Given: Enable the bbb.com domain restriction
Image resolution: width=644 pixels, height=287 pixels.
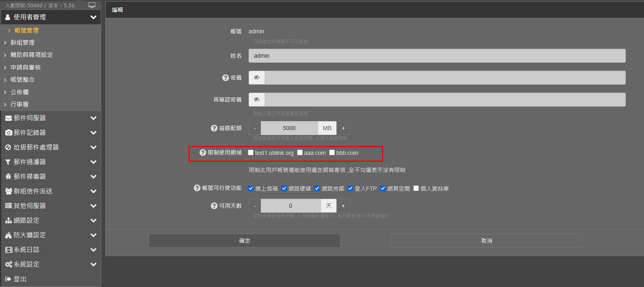Looking at the screenshot, I should pyautogui.click(x=332, y=153).
